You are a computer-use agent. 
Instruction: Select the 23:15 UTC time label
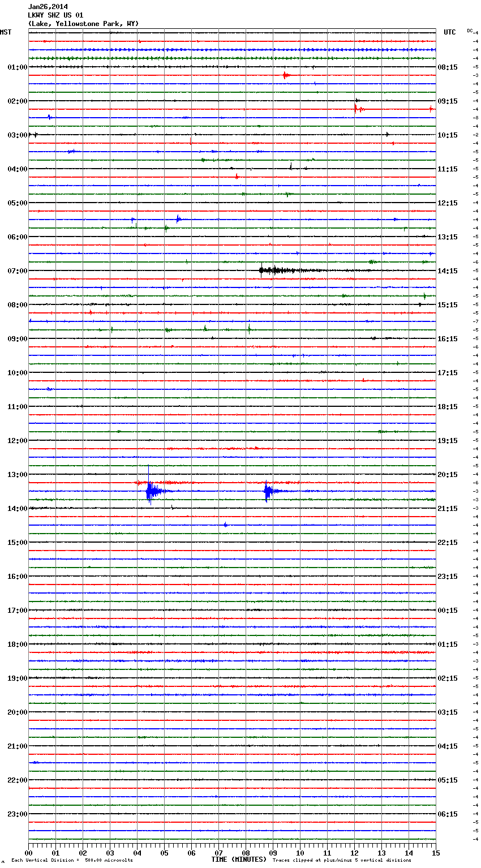pos(448,577)
